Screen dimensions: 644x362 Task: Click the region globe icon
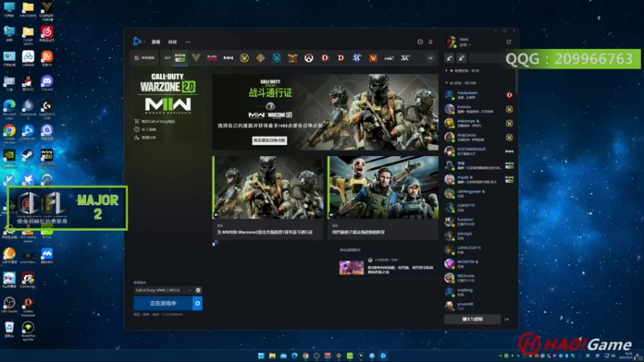198,290
